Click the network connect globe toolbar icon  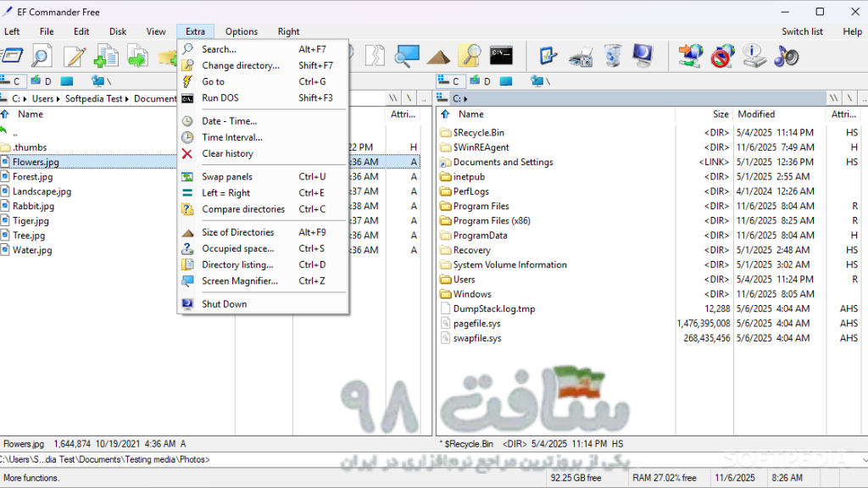click(x=690, y=56)
